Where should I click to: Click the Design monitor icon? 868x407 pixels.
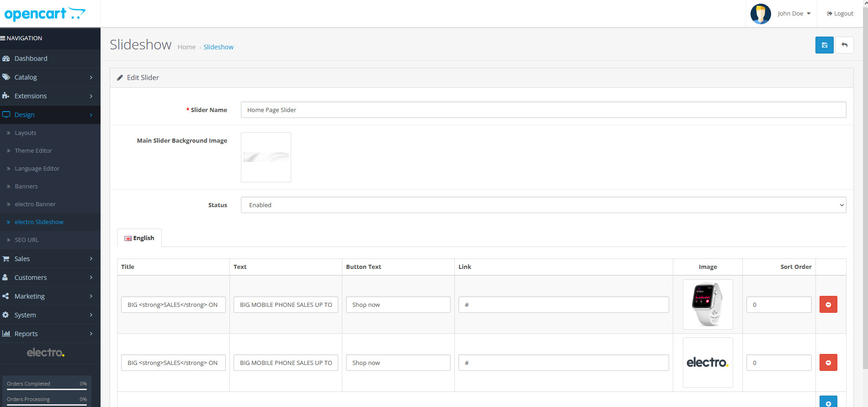click(6, 115)
